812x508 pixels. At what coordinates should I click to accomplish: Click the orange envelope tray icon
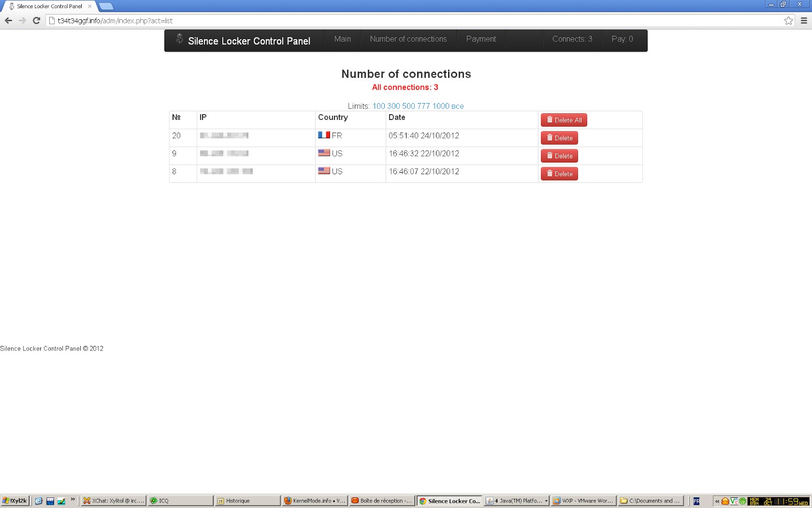725,501
